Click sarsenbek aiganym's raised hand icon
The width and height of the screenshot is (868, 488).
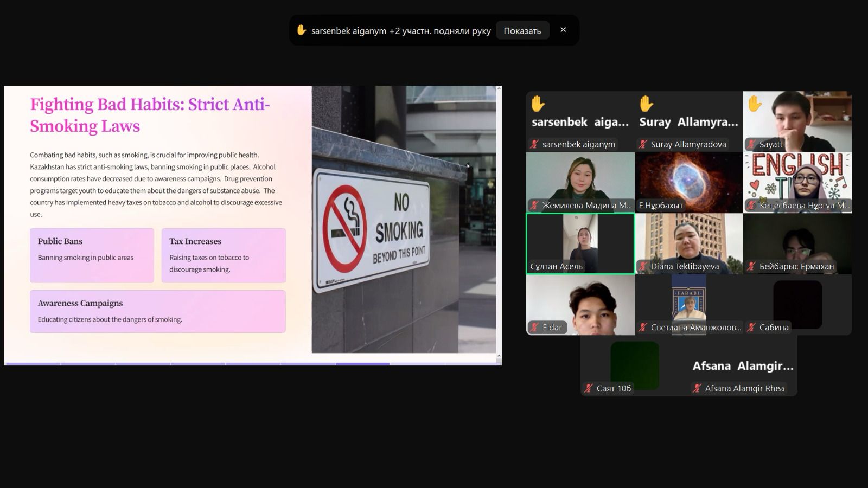[538, 103]
